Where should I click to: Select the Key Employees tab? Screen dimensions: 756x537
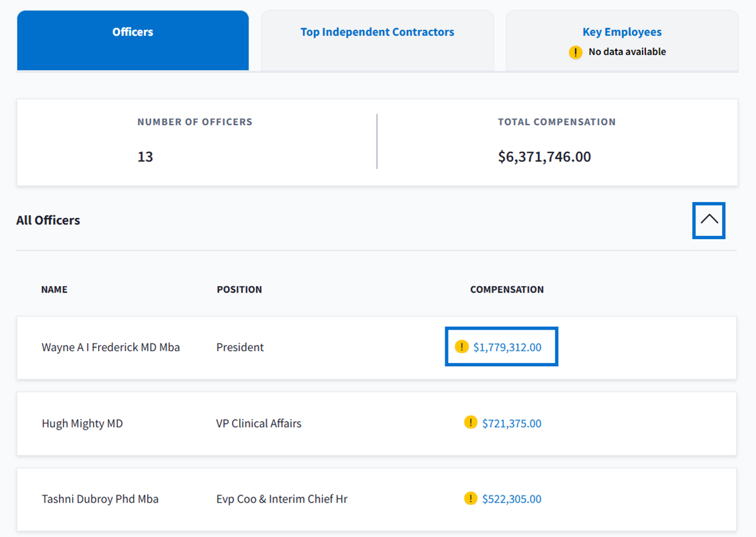coord(621,32)
